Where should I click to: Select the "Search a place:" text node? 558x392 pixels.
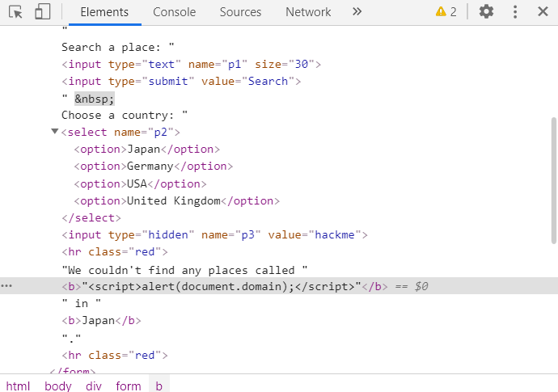[118, 48]
